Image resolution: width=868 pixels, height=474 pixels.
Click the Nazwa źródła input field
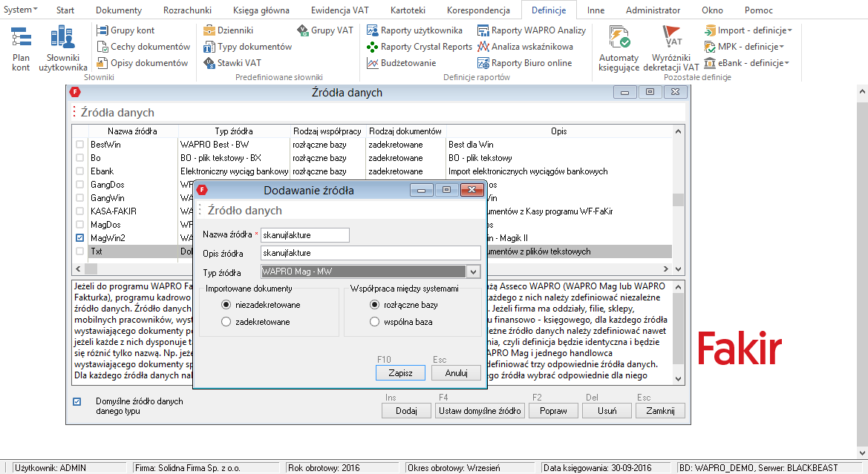(304, 235)
